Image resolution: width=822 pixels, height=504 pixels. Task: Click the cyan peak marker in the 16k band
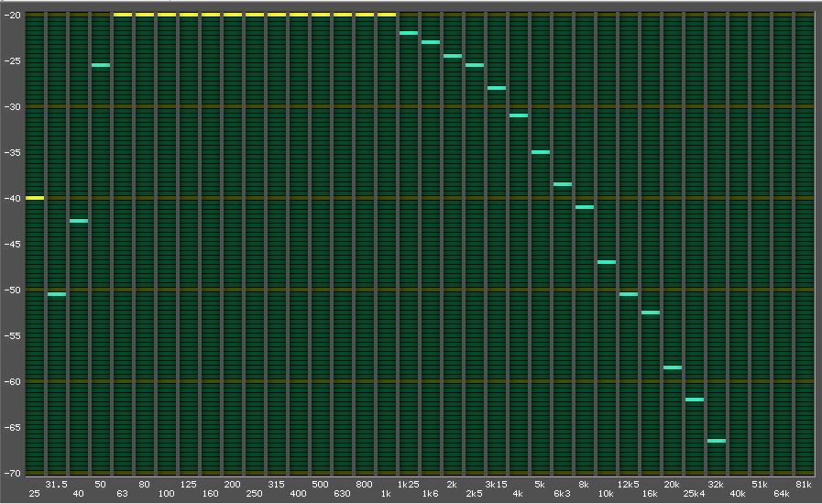652,312
